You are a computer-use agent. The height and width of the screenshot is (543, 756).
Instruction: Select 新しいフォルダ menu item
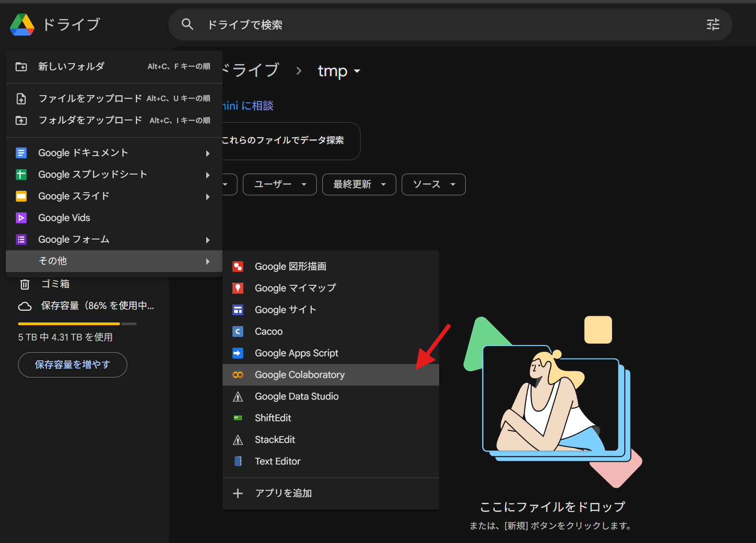click(x=71, y=67)
